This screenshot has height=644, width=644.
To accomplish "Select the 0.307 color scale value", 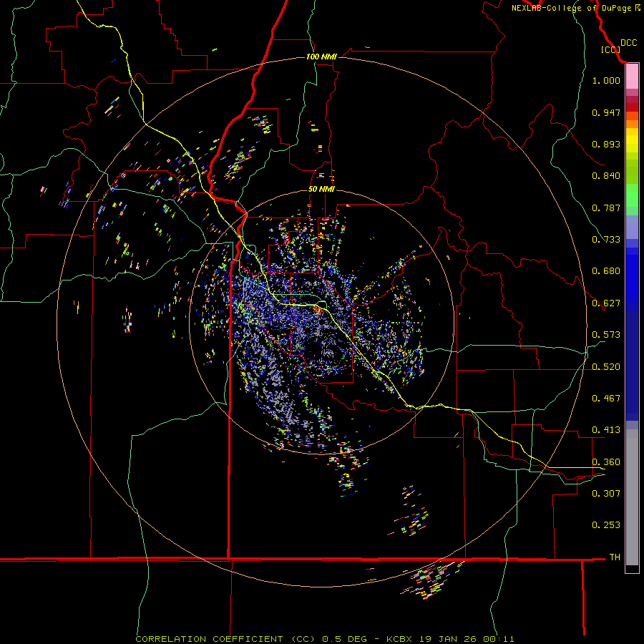I will 606,494.
